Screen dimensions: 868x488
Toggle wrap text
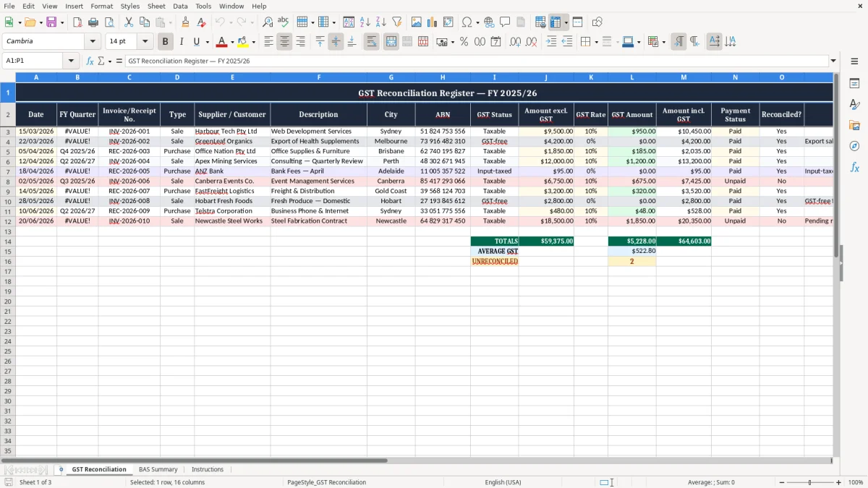[372, 42]
